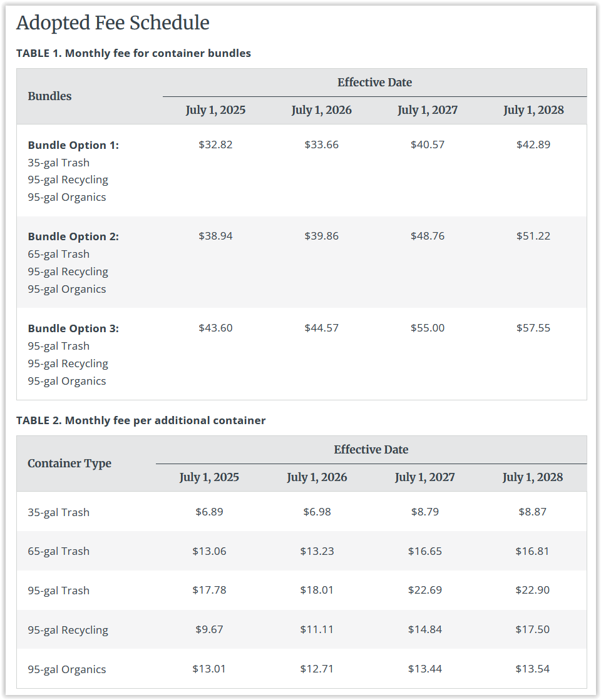Click the 35-gal Trash row label in Table 2
601x700 pixels.
[58, 512]
